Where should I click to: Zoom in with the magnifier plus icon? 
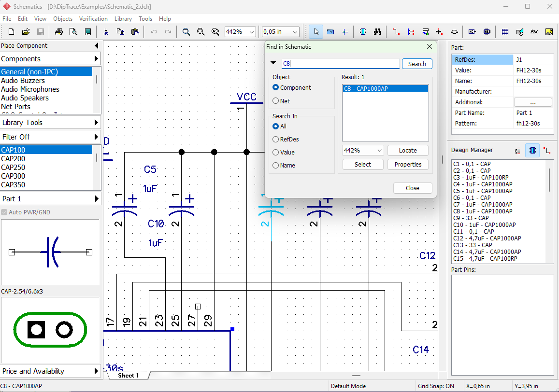(x=186, y=32)
